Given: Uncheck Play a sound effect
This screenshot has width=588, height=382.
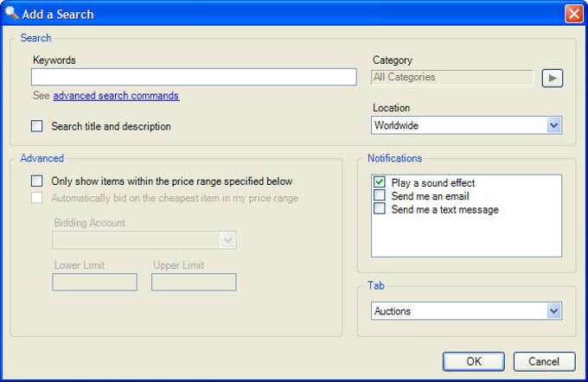Looking at the screenshot, I should point(380,183).
